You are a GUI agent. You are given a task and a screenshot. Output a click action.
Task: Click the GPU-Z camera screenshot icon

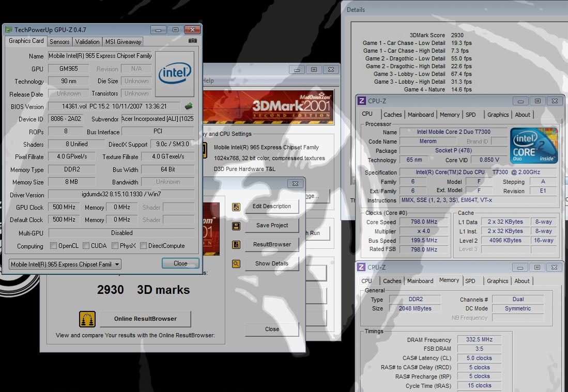(x=193, y=40)
